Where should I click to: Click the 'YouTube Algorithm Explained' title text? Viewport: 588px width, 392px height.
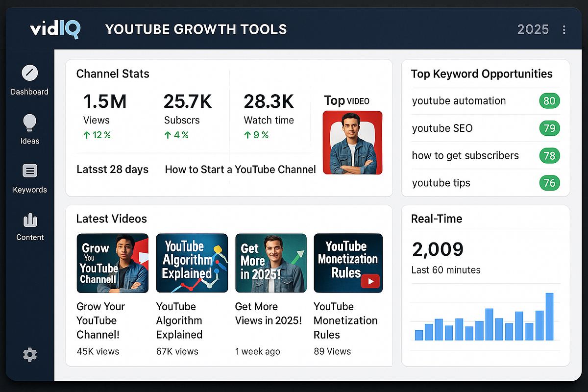click(x=179, y=320)
